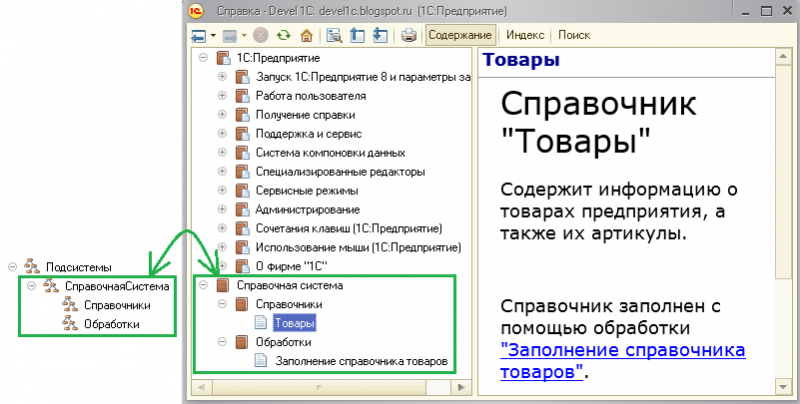Click the contents tree scroll-right arrow
Screen dimensions: 800x404
pyautogui.click(x=462, y=387)
